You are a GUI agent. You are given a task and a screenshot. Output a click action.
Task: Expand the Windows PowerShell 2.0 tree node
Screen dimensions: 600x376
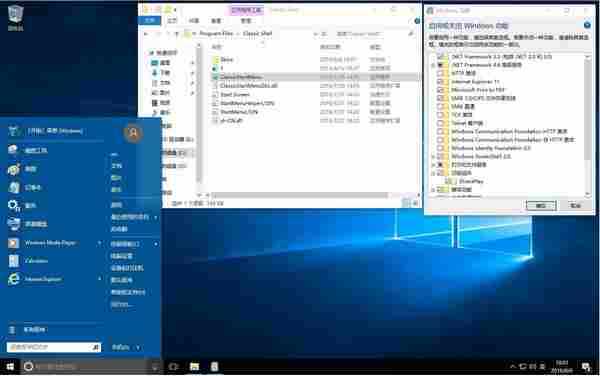tap(433, 156)
